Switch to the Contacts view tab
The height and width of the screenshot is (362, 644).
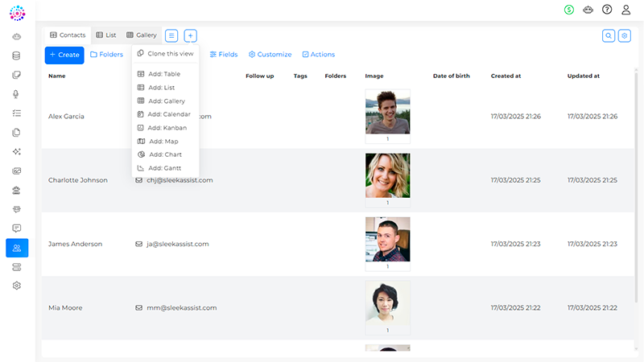click(68, 35)
